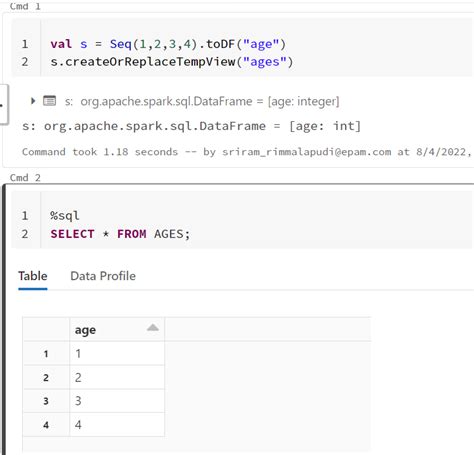Screen dimensions: 474x455
Task: Select age cell with value 2
Action: 117,377
